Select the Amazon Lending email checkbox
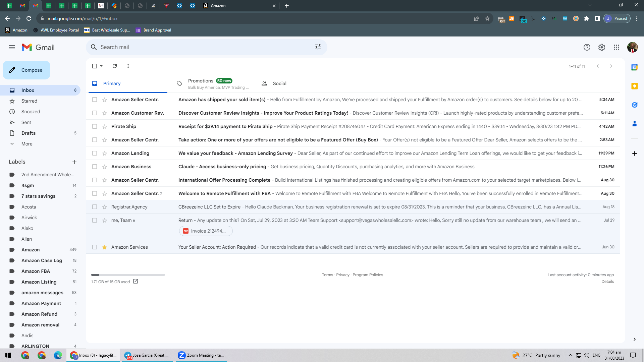This screenshot has width=644, height=362. click(x=95, y=153)
